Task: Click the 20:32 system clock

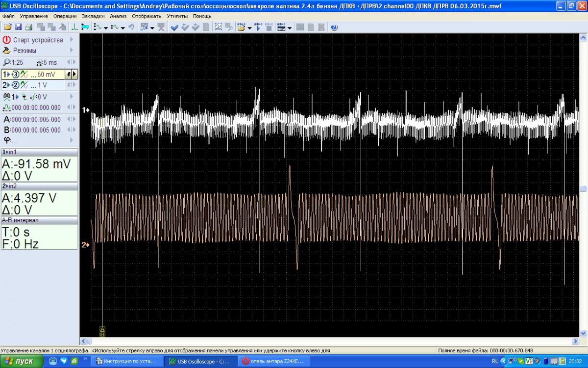Action: click(x=575, y=361)
